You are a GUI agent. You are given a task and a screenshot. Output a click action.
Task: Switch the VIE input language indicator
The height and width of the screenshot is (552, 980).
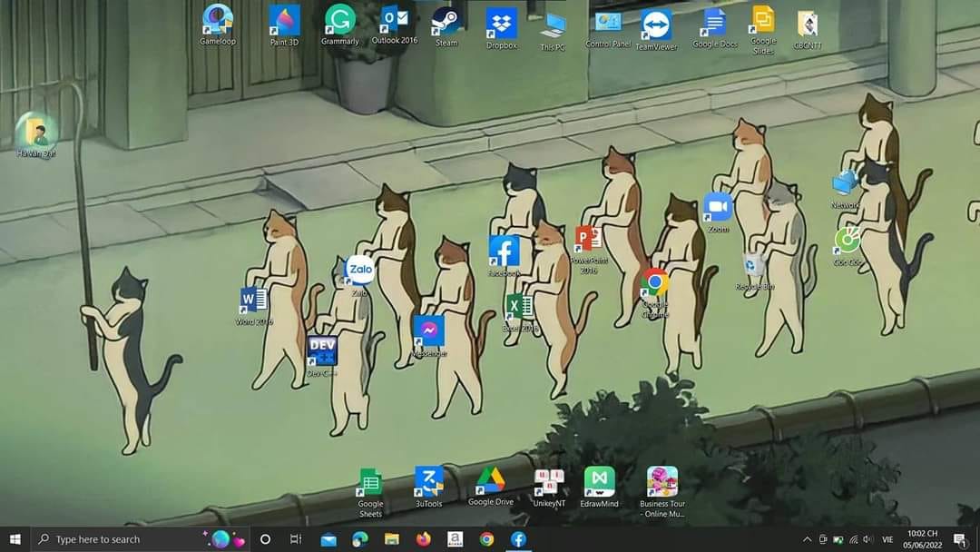[x=887, y=539]
